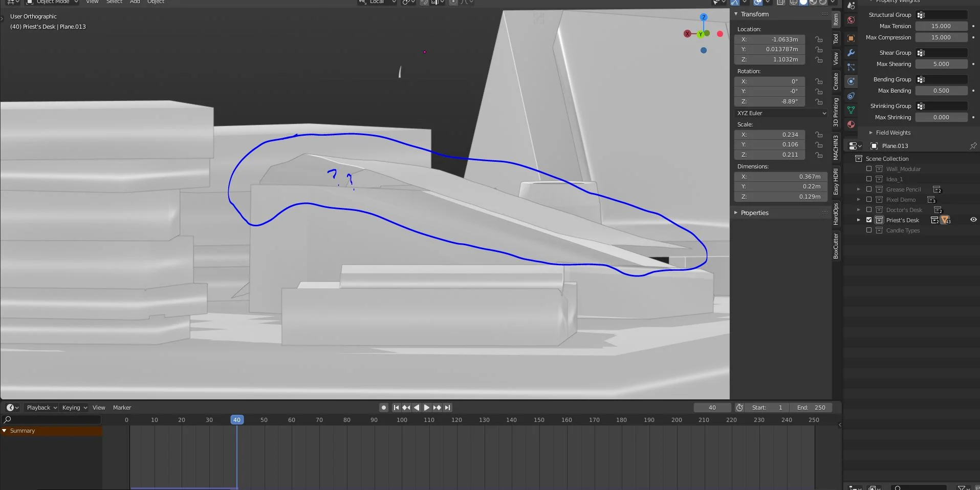Enable the Candle Types collection checkbox
This screenshot has width=980, height=490.
coord(869,230)
